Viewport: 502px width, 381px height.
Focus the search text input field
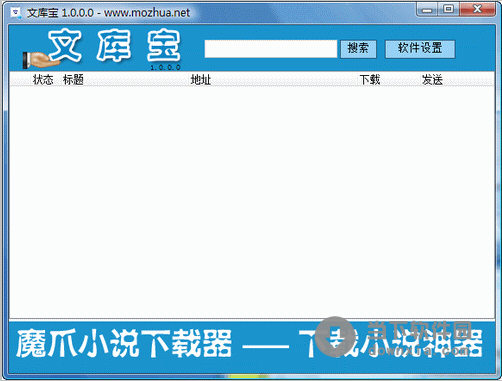click(271, 49)
